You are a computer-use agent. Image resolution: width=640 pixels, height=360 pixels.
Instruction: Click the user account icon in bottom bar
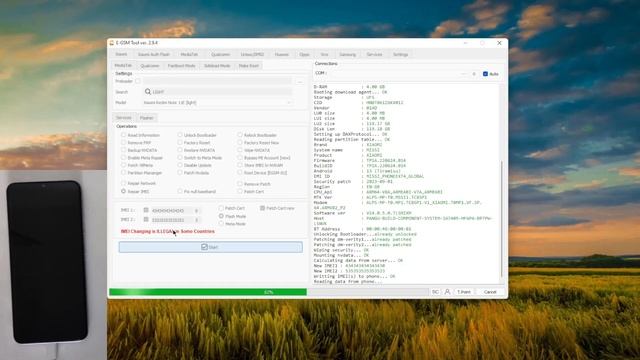click(x=447, y=292)
